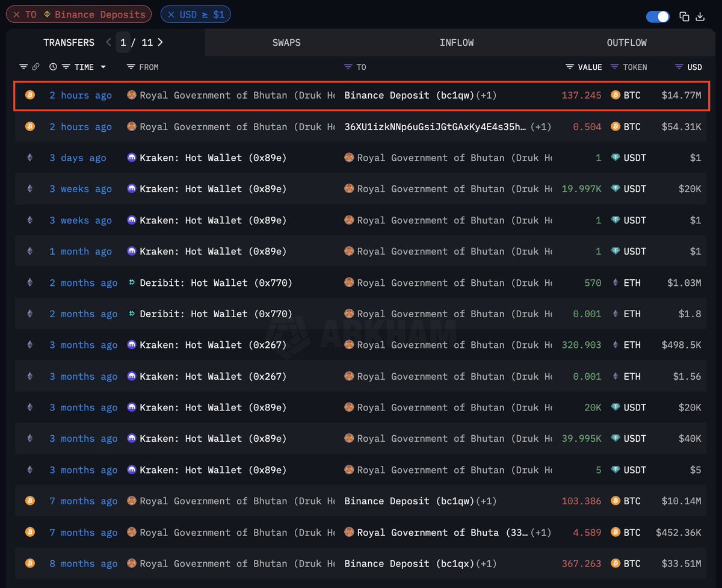Open the 2 hours ago transaction link
Image resolution: width=722 pixels, height=588 pixels.
pos(81,95)
